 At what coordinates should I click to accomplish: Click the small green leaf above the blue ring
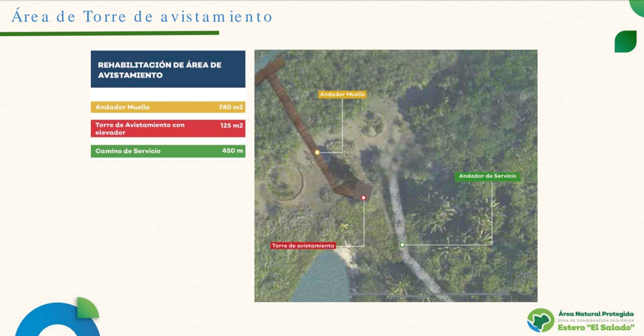click(x=87, y=308)
